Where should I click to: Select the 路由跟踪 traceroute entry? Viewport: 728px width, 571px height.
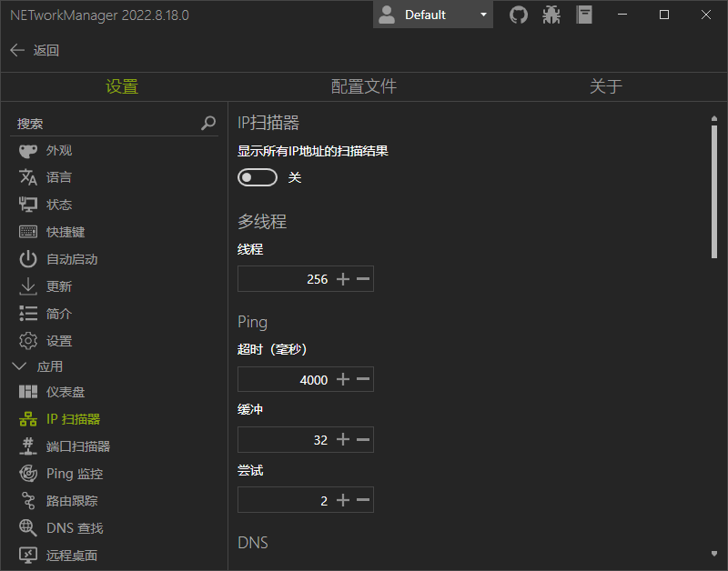tap(58, 501)
